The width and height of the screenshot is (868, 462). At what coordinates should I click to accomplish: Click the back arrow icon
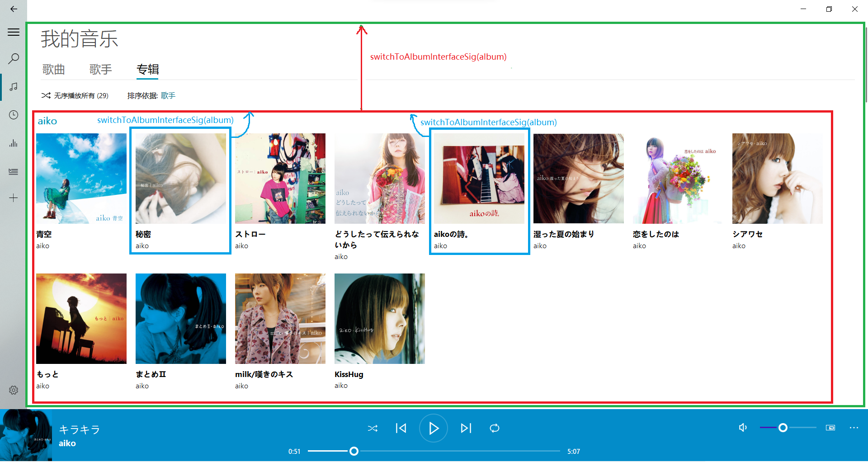point(14,9)
